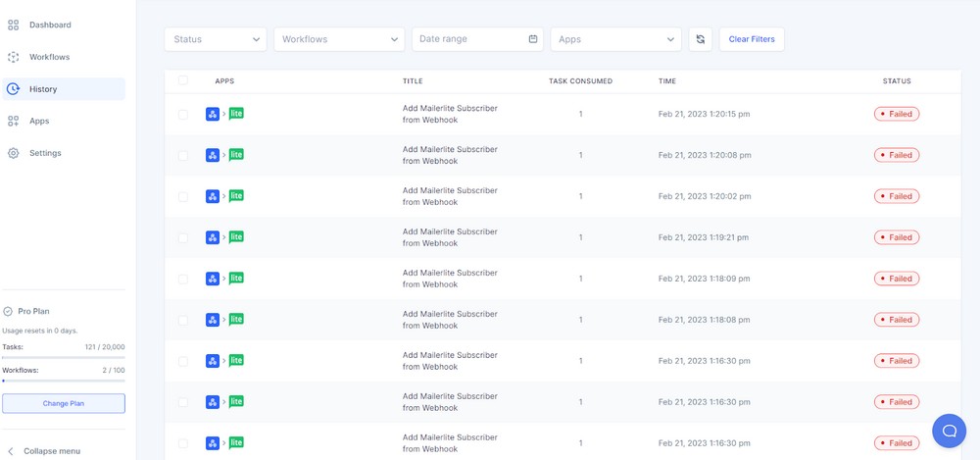The width and height of the screenshot is (980, 460).
Task: Click the Clear Filters button
Action: pyautogui.click(x=752, y=39)
